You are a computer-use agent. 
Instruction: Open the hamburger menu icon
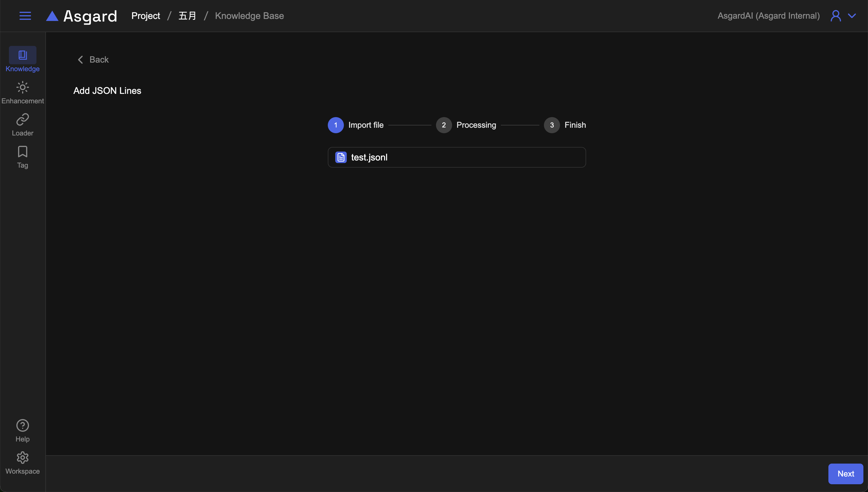coord(25,16)
